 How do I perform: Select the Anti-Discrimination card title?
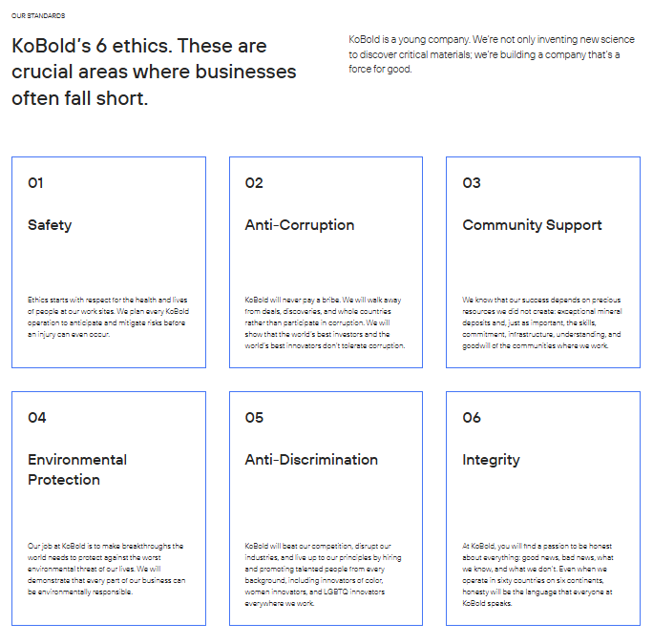(x=311, y=460)
